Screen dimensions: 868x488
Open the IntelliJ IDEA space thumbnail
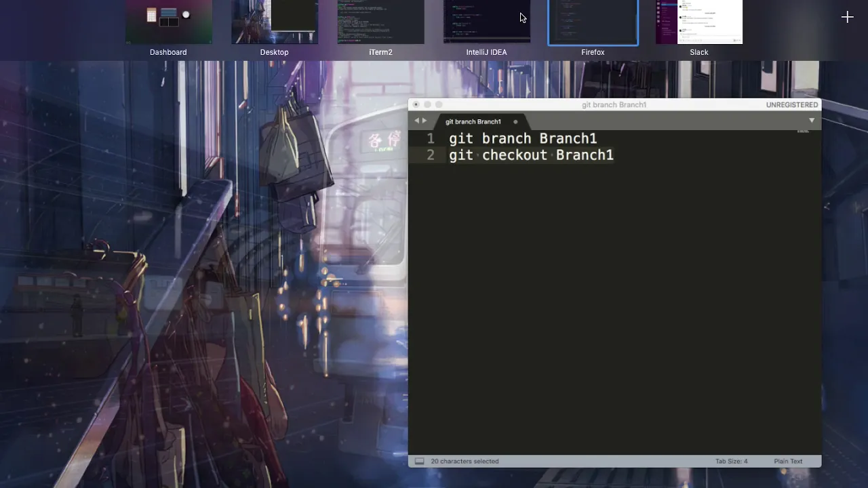(487, 22)
